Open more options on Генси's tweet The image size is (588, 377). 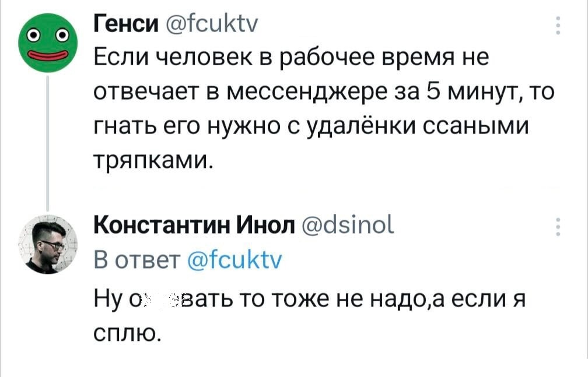coord(559,26)
